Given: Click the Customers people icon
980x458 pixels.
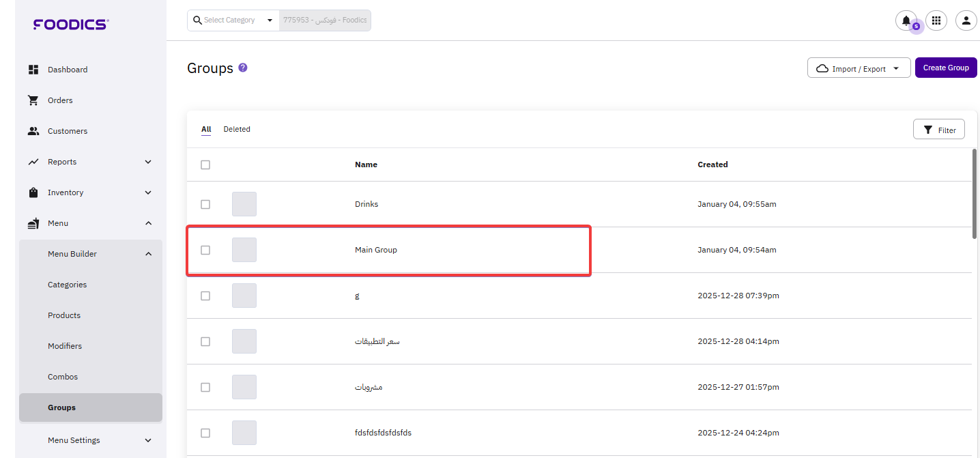Looking at the screenshot, I should 33,131.
